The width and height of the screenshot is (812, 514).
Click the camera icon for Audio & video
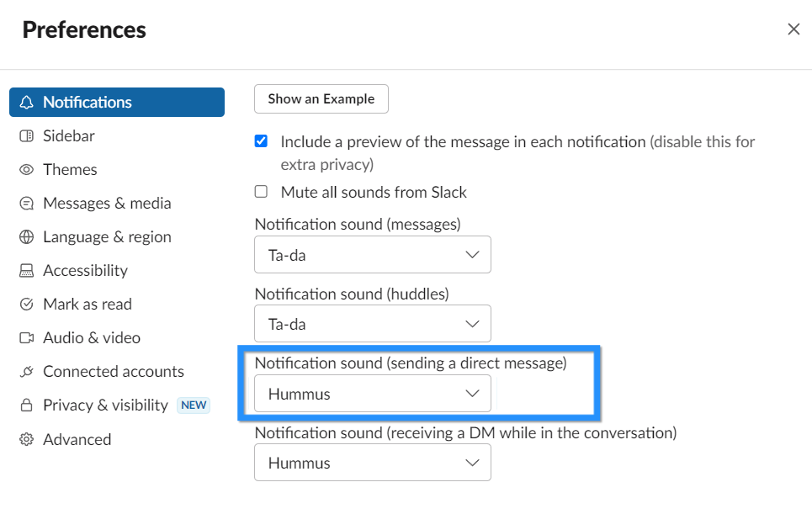[27, 338]
